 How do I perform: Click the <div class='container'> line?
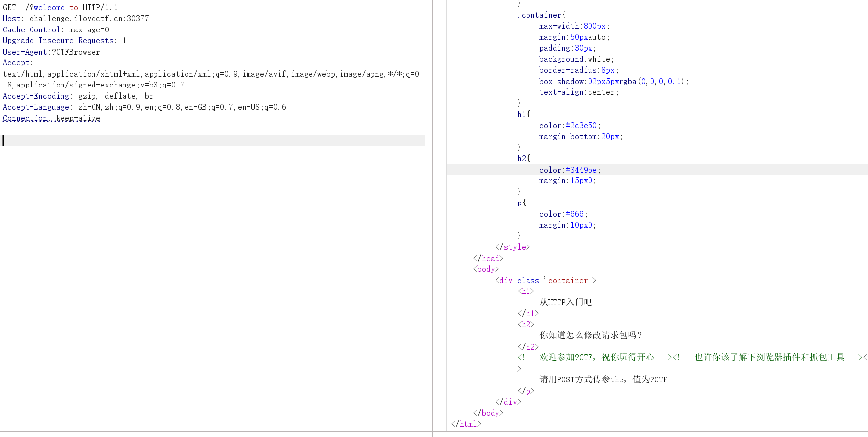pos(546,281)
